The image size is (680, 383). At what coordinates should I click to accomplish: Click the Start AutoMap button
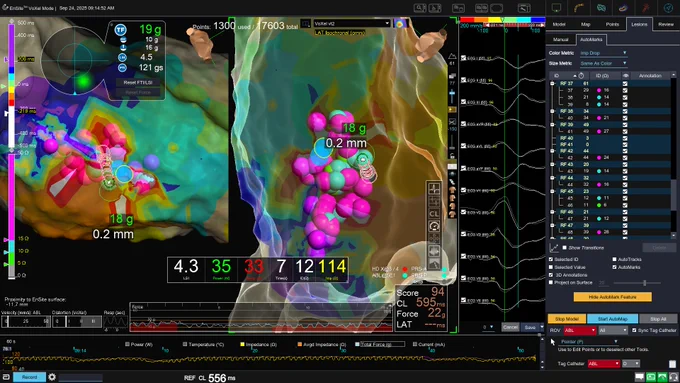[x=612, y=319]
